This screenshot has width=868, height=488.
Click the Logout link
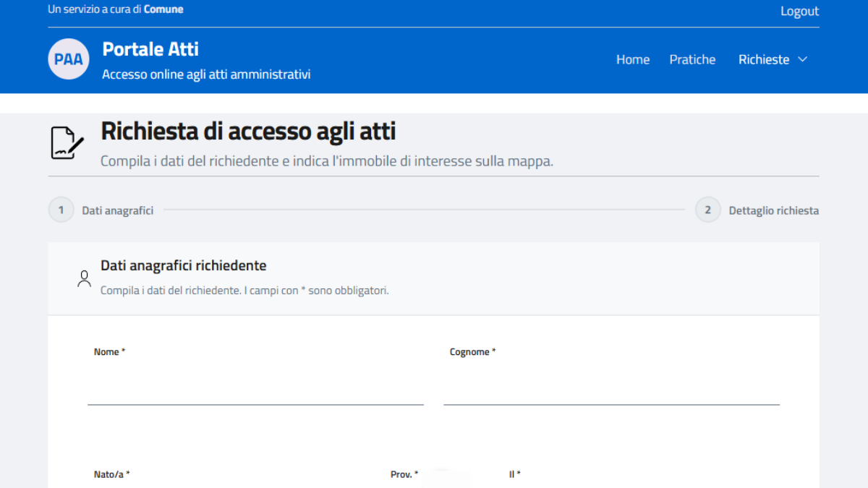click(799, 11)
